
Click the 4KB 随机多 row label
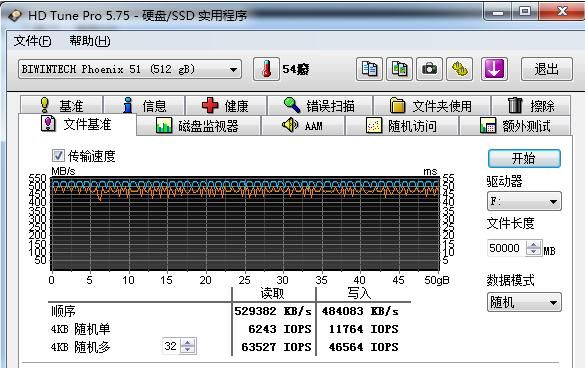coord(81,347)
